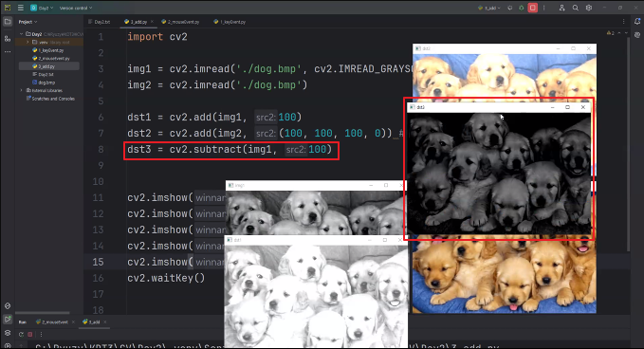Select Scratches and Consoles node
The height and width of the screenshot is (349, 644).
(x=50, y=99)
